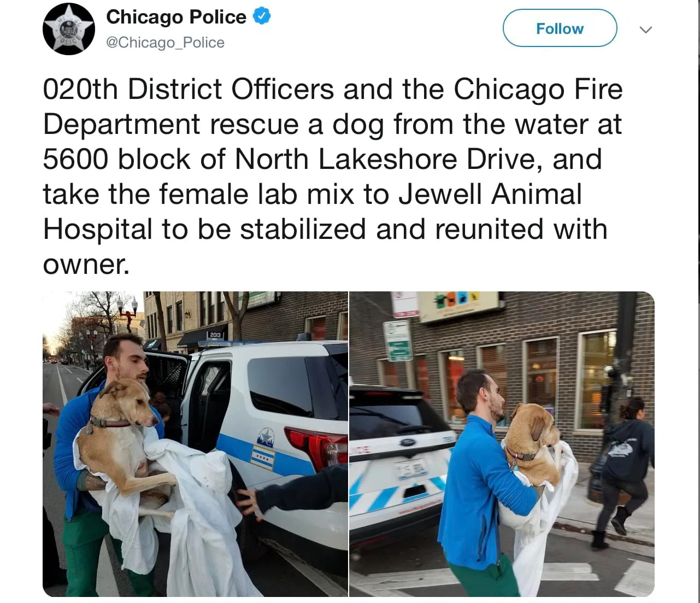Click the star emblem on the police SUV door

[x=266, y=438]
